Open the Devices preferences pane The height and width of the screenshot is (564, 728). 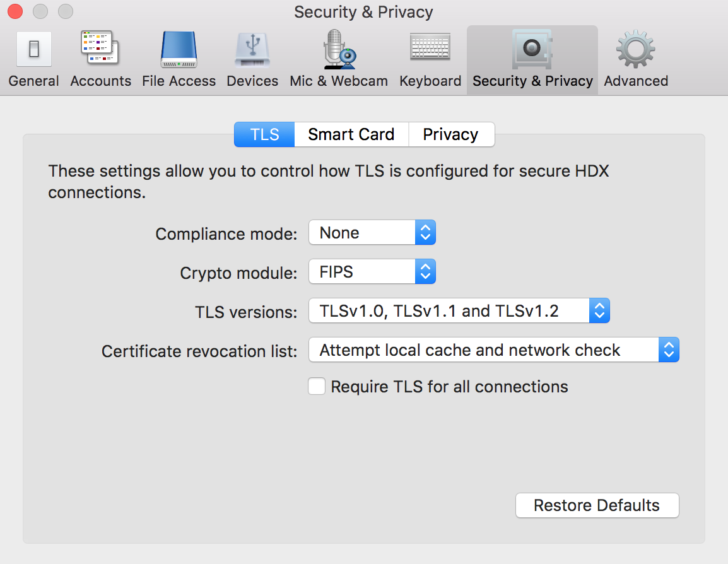[252, 61]
